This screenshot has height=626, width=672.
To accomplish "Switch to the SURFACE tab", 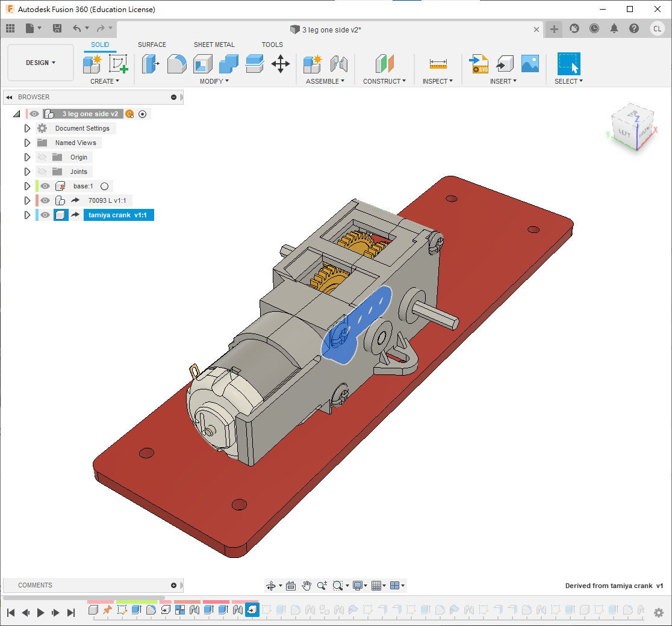I will coord(152,45).
